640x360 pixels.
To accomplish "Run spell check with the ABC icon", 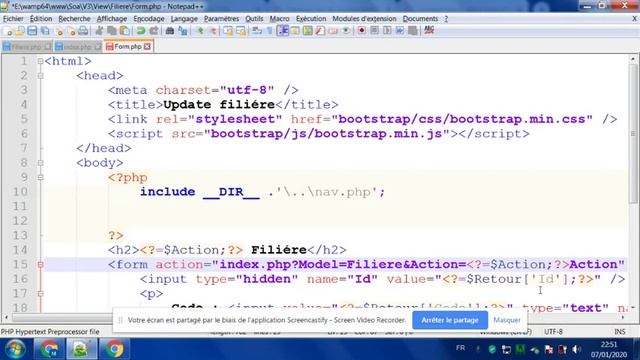I will click(x=429, y=31).
